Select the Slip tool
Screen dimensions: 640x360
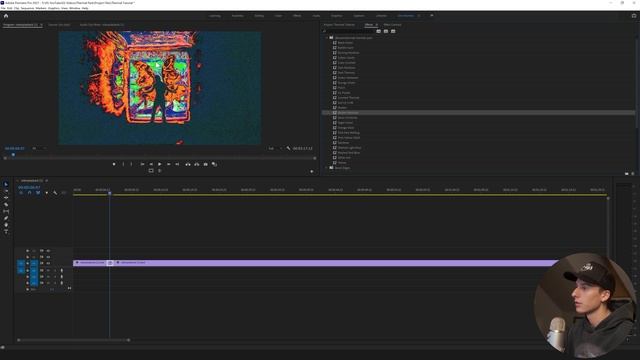pyautogui.click(x=6, y=211)
